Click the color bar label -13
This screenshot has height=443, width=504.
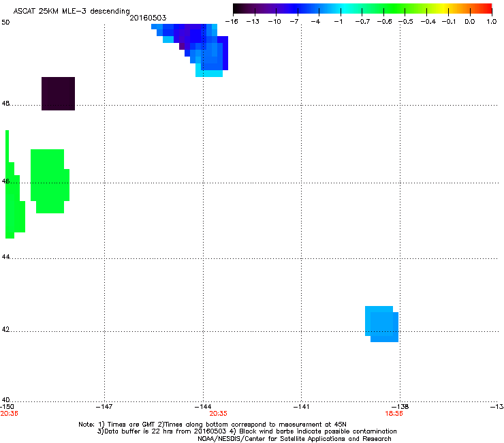click(x=253, y=22)
